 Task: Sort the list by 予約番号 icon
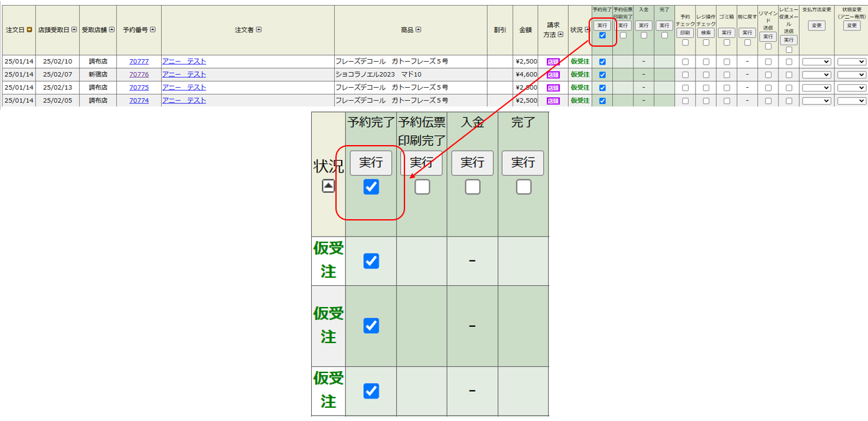tap(152, 30)
